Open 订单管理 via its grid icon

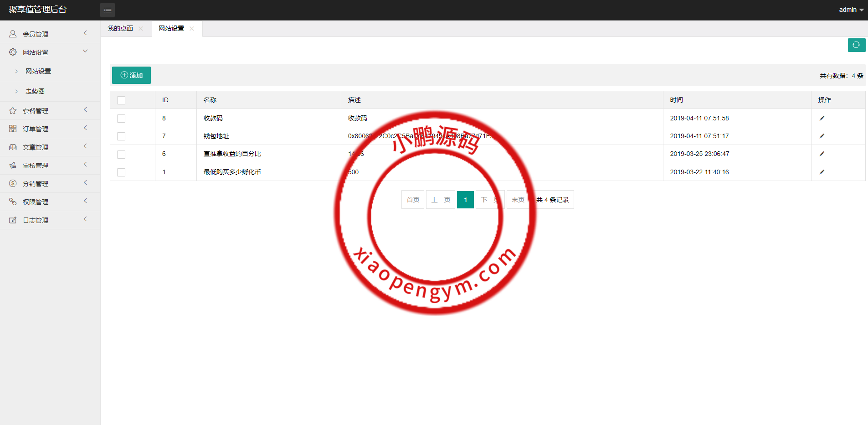(x=12, y=128)
